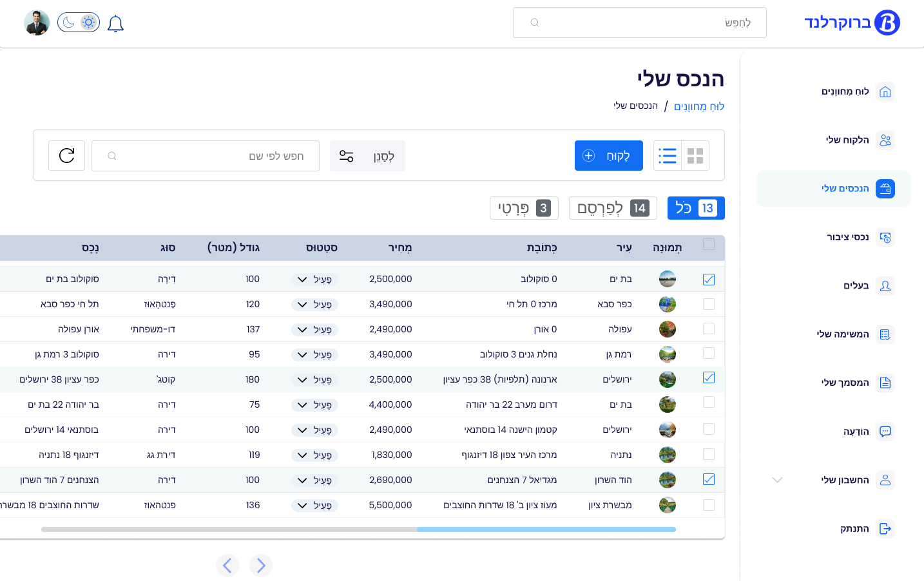This screenshot has width=924, height=581.
Task: Click the הנכסים שלי wallet icon
Action: click(x=885, y=189)
